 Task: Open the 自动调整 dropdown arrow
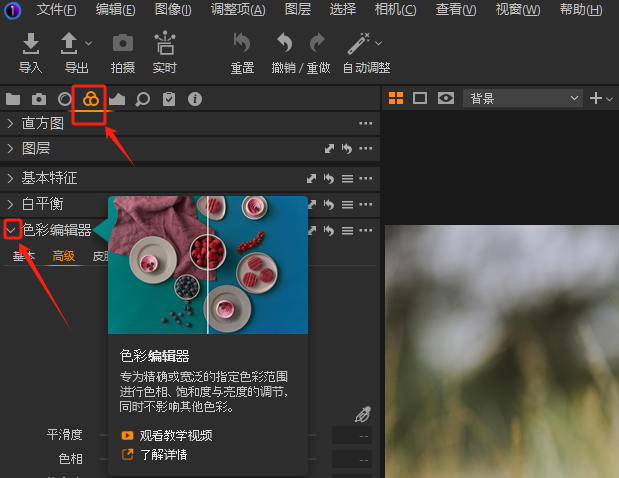tap(378, 43)
